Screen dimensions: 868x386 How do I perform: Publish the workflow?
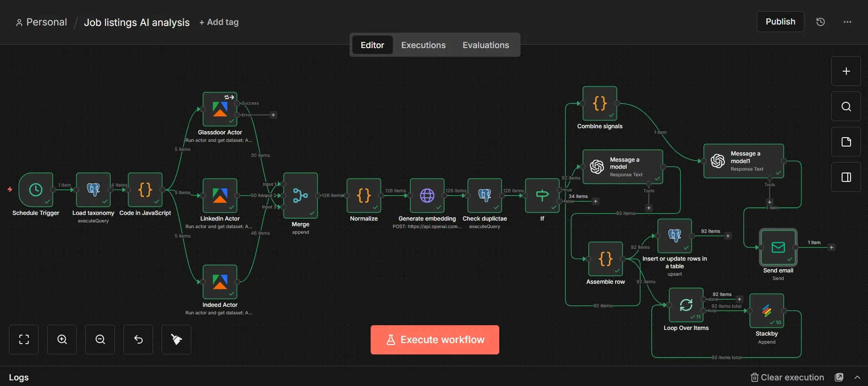pos(780,22)
